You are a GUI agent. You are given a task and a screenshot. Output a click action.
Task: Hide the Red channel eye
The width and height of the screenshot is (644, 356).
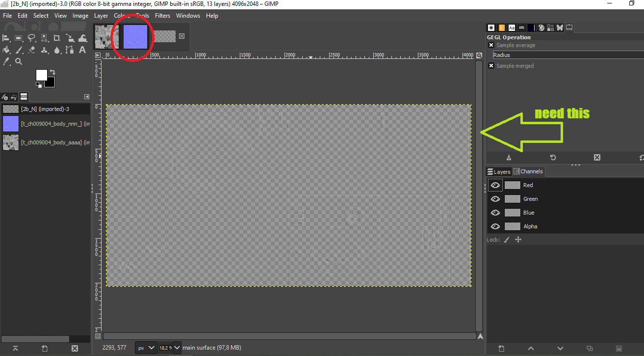point(495,185)
